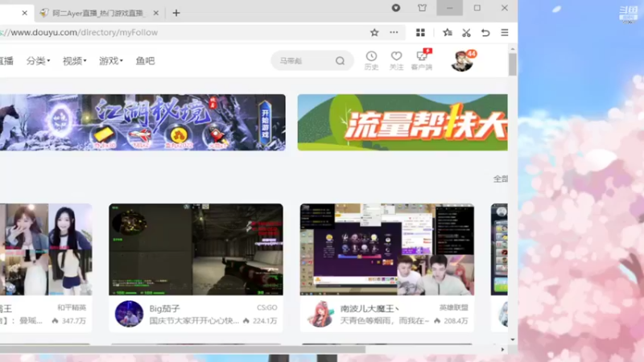The height and width of the screenshot is (362, 644).
Task: Open the 流量帮扶 green banner
Action: tap(402, 122)
